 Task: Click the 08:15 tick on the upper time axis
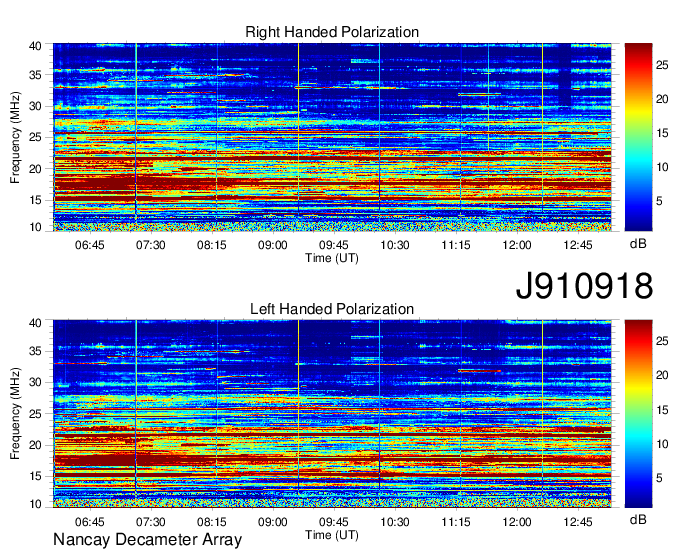(212, 245)
